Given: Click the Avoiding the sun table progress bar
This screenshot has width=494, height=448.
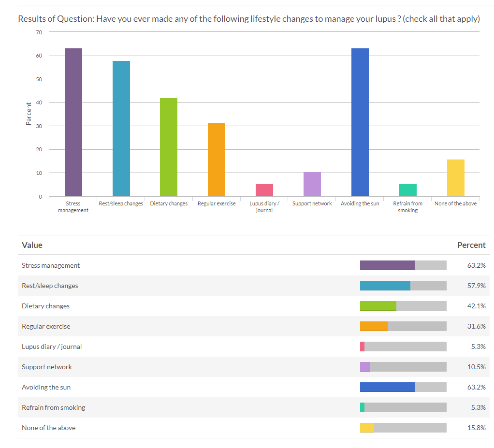Looking at the screenshot, I should (403, 387).
